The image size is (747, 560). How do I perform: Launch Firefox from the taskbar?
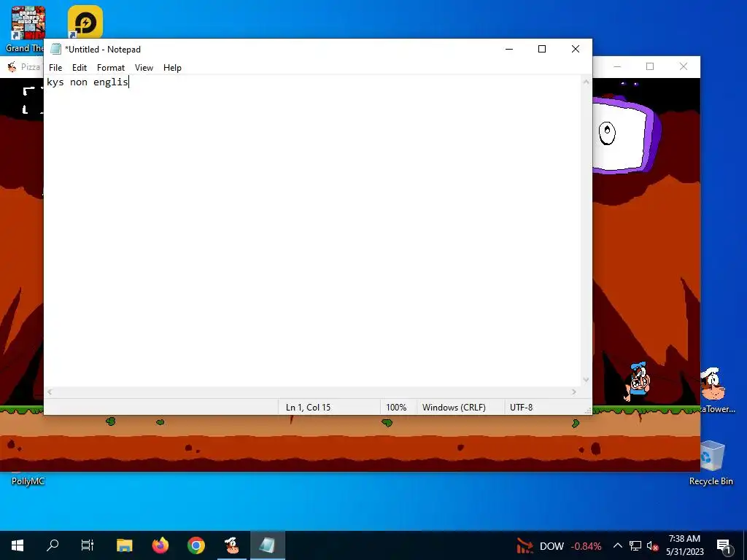(160, 545)
